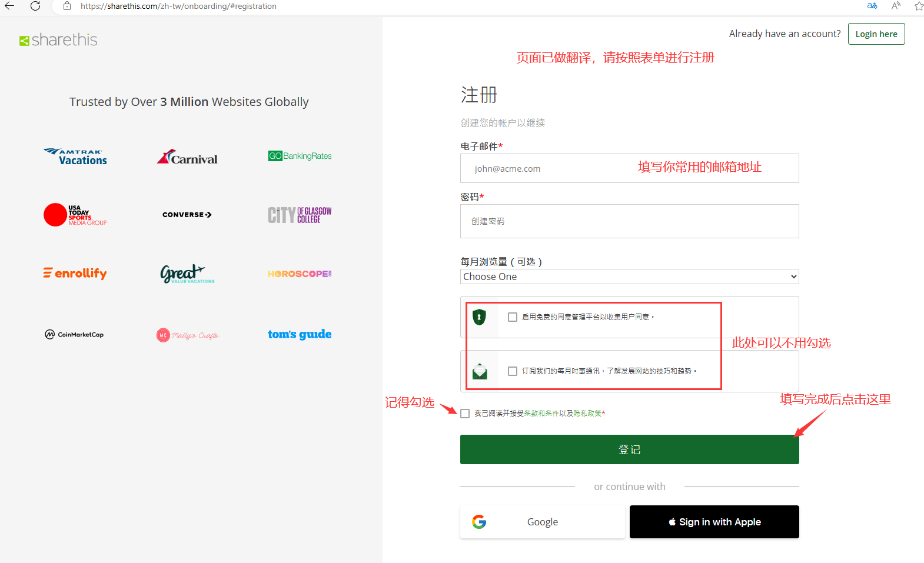Image resolution: width=924 pixels, height=563 pixels.
Task: Click the green 登记 register button
Action: click(630, 449)
